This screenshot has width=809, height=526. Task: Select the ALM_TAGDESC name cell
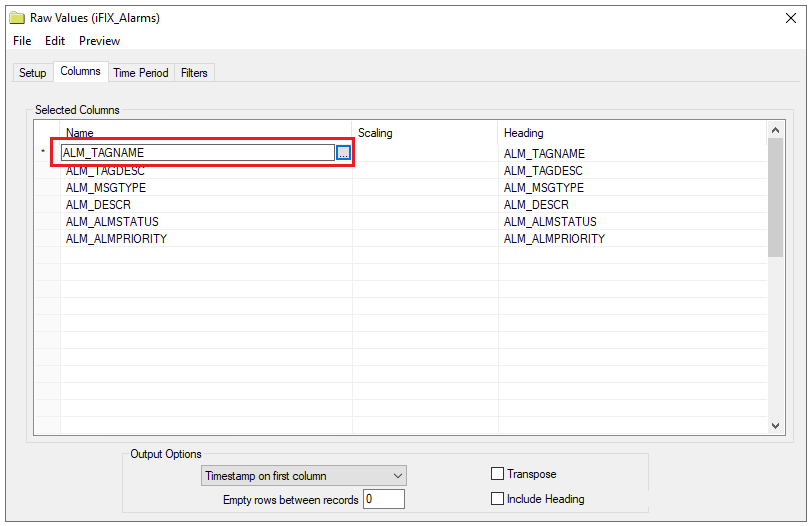click(x=206, y=170)
